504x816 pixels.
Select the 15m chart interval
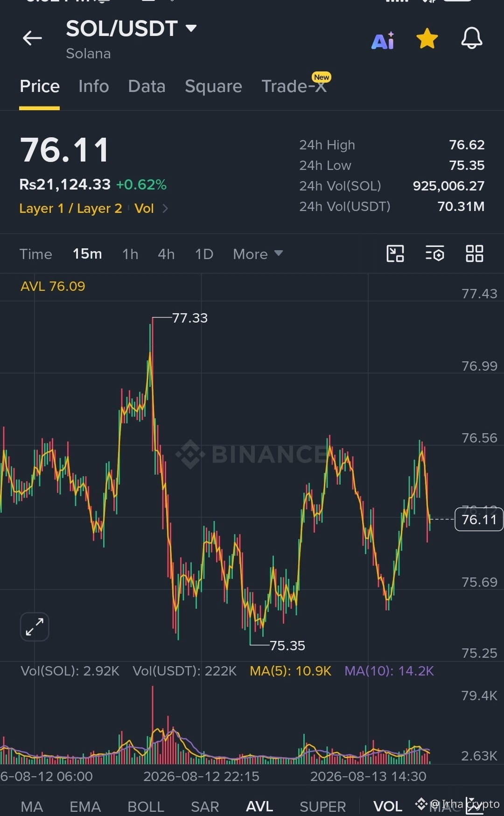click(x=87, y=254)
